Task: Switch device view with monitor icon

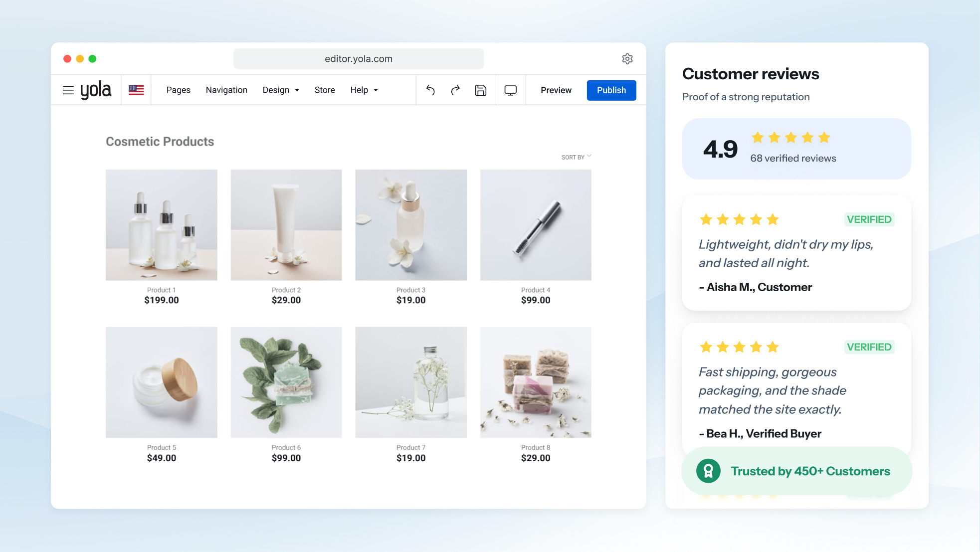Action: (x=511, y=90)
